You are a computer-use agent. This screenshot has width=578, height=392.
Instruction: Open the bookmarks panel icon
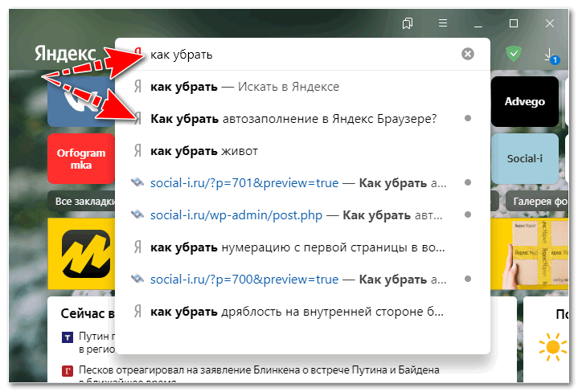(408, 23)
